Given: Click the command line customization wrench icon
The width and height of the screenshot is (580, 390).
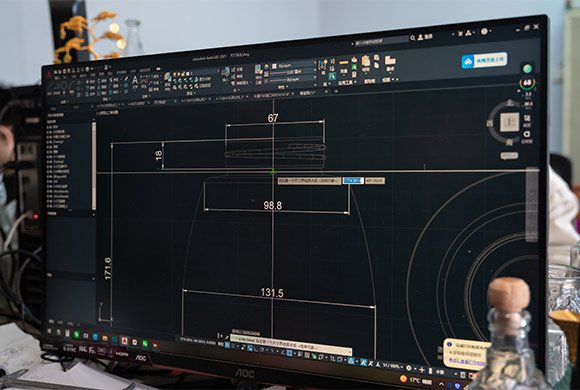Looking at the screenshot, I should tap(226, 337).
